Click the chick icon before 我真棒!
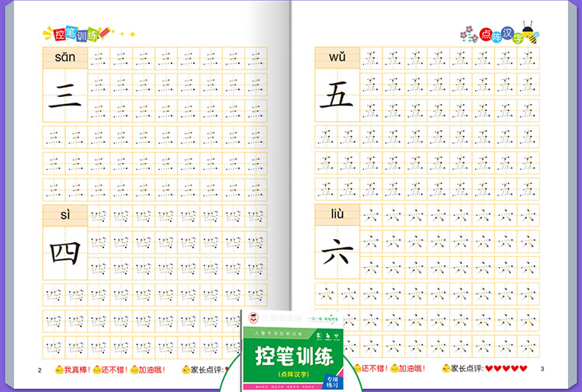The height and width of the screenshot is (392, 582). click(x=59, y=369)
